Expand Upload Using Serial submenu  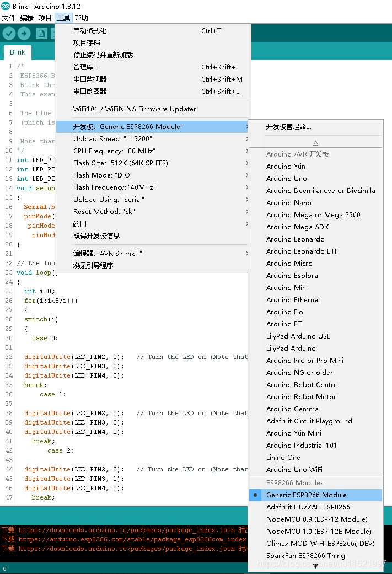point(153,199)
